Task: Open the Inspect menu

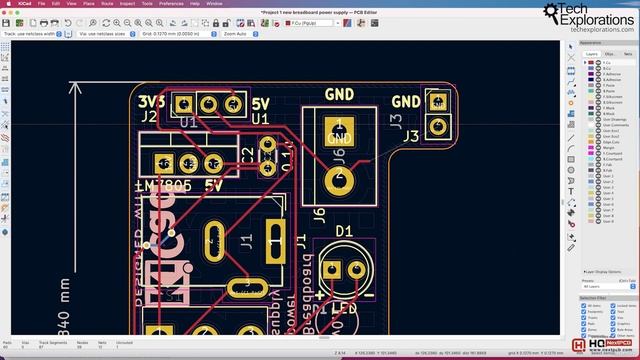Action: 127,4
